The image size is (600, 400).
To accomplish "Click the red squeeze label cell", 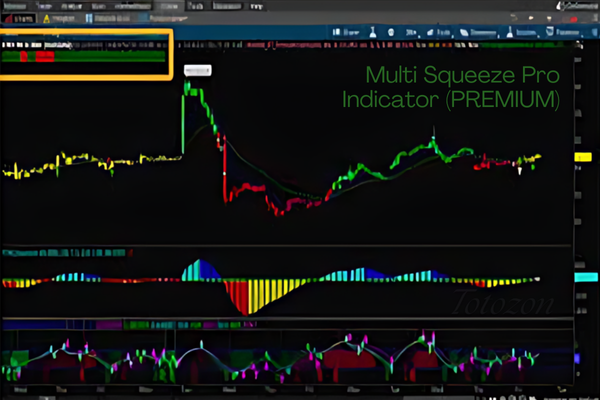I will coord(43,57).
